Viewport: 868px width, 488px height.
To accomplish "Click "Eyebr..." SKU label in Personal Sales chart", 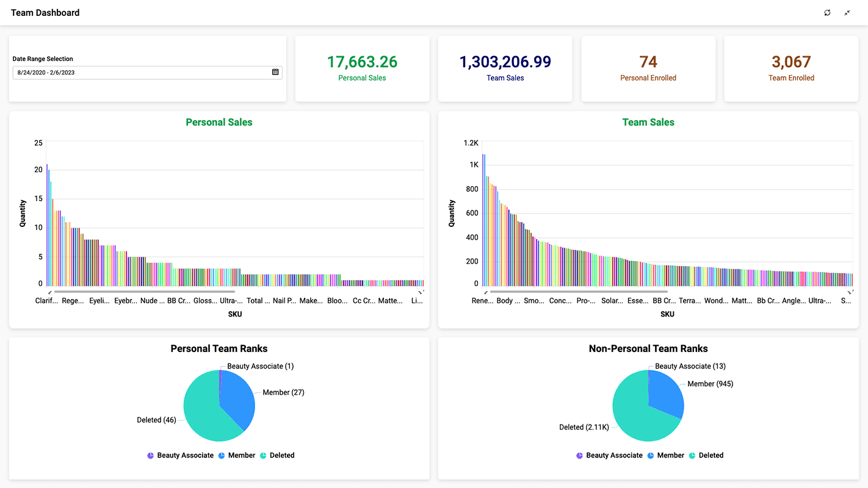I will pyautogui.click(x=126, y=301).
